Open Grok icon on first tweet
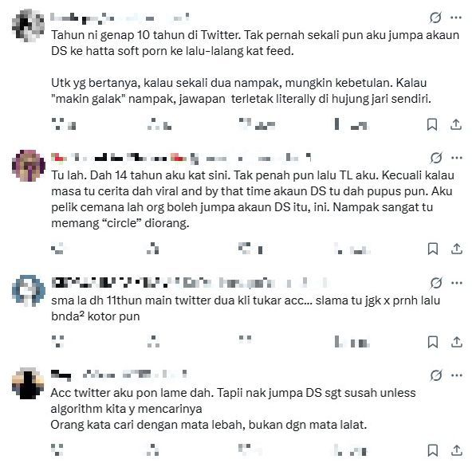Viewport: 476px width, 467px height. click(x=435, y=18)
